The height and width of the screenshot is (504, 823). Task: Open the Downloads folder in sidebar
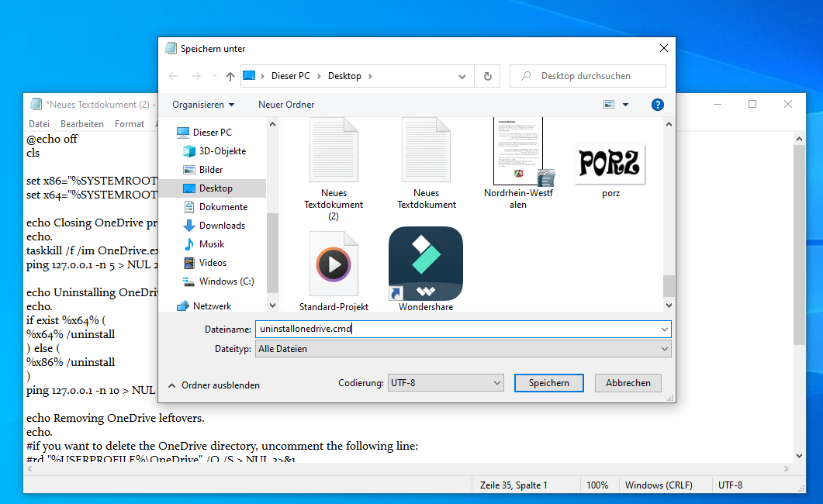tap(222, 226)
